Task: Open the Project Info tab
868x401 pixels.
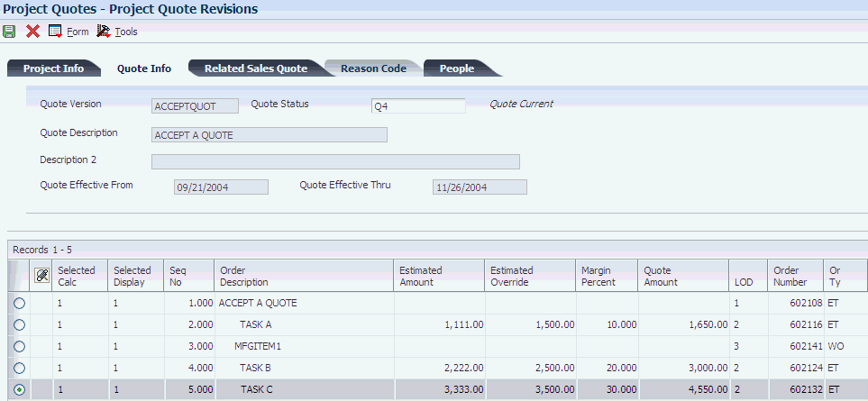Action: [53, 68]
